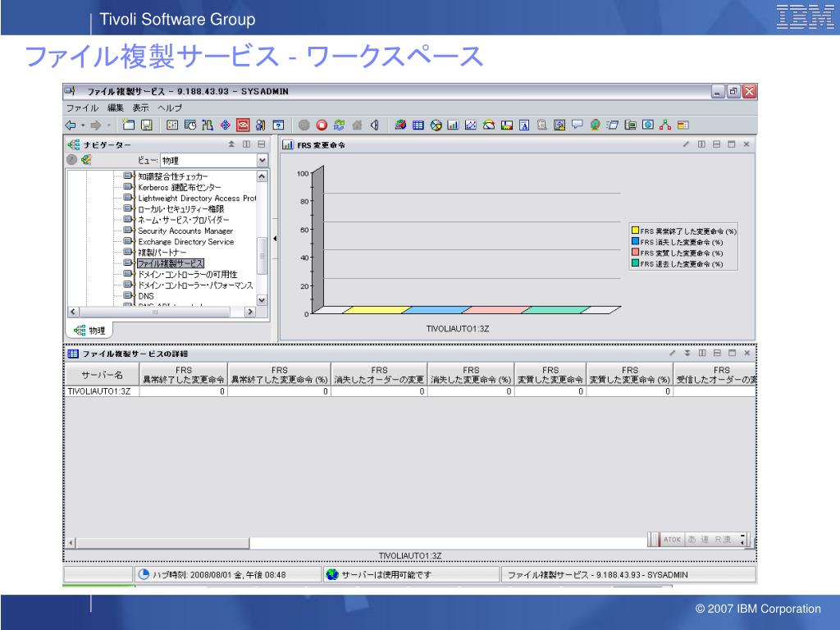Collapse the Navigator pane with divider arrow

[275, 239]
